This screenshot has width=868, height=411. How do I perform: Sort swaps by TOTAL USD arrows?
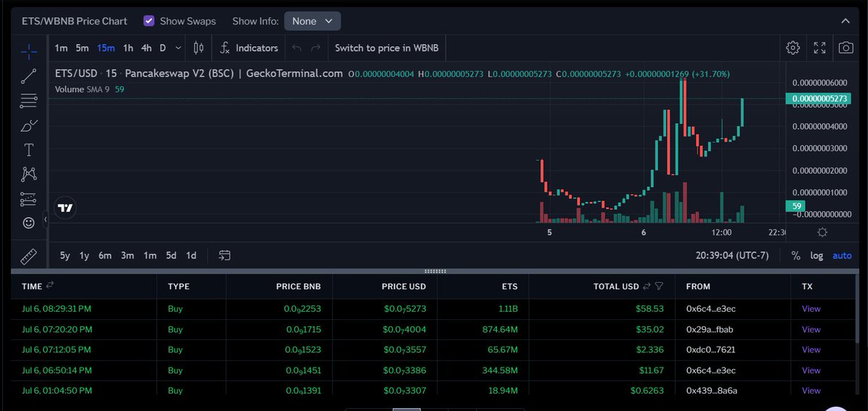(647, 286)
